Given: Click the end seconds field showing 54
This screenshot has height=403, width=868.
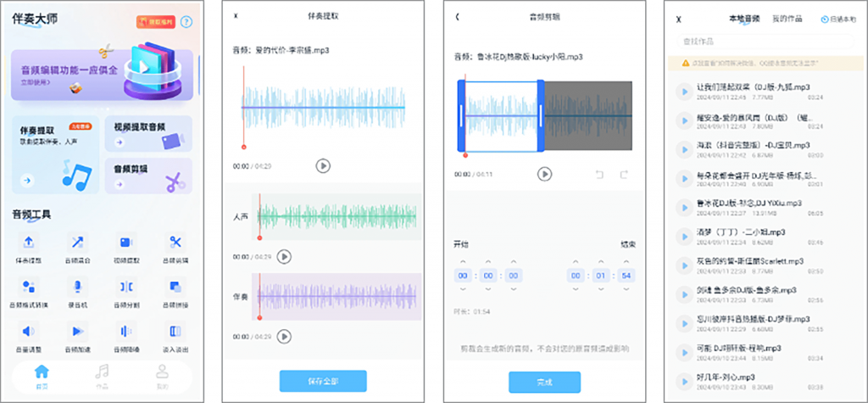Looking at the screenshot, I should pyautogui.click(x=626, y=276).
